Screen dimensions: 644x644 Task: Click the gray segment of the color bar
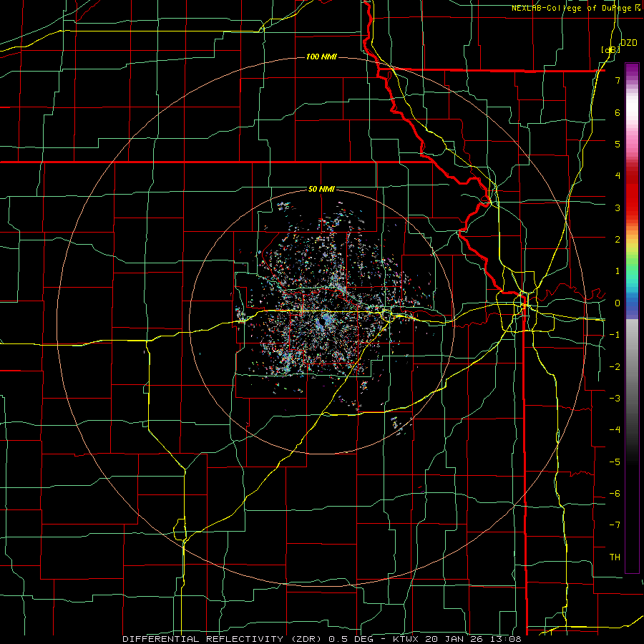click(632, 370)
